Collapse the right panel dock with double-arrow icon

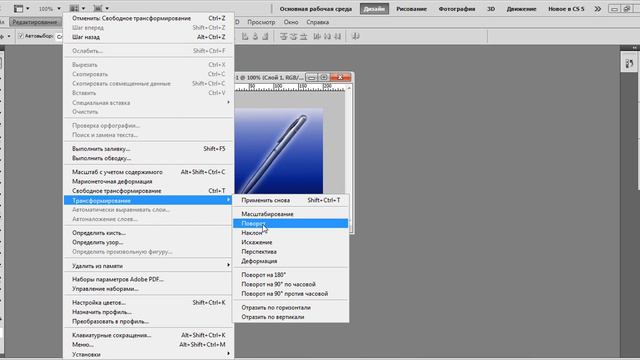point(635,48)
